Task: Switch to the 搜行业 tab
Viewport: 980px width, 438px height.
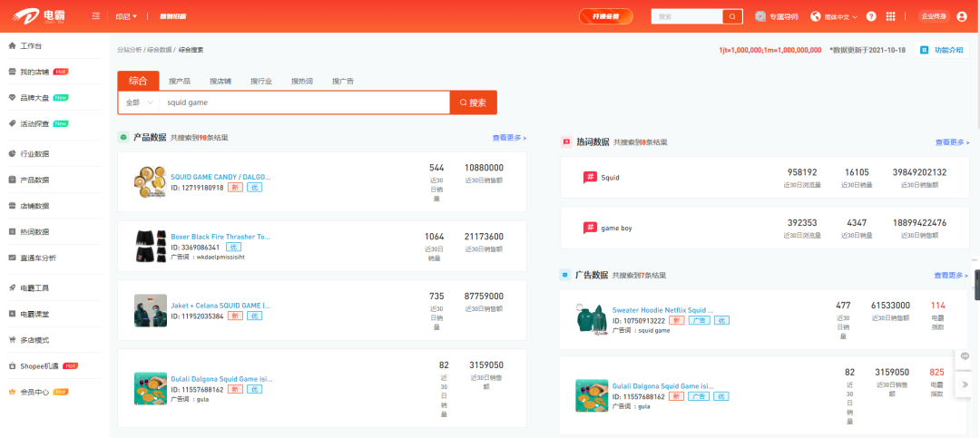Action: (261, 82)
